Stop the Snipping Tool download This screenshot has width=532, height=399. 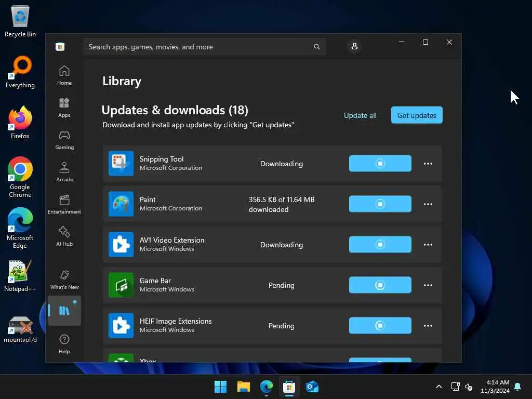click(380, 164)
